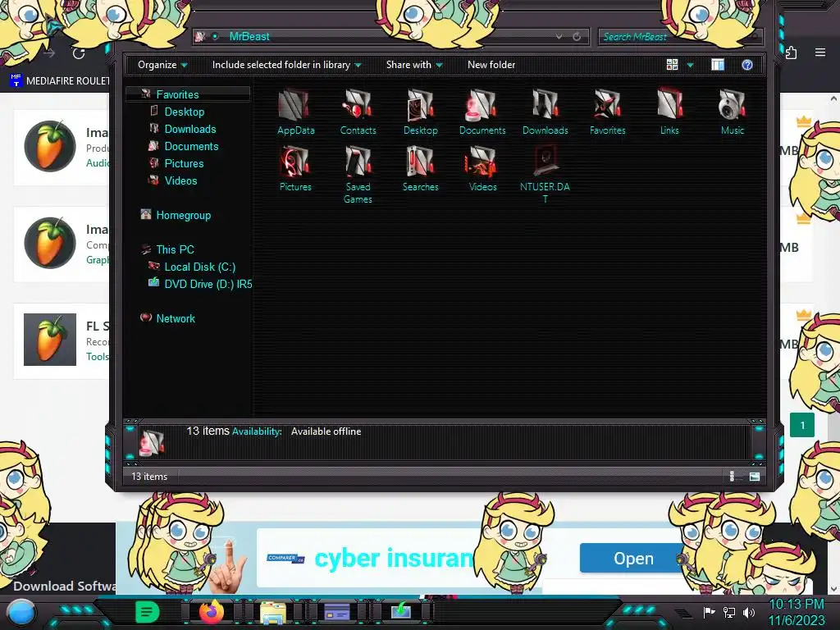Click Firefox in the taskbar
This screenshot has width=840, height=630.
coord(211,611)
